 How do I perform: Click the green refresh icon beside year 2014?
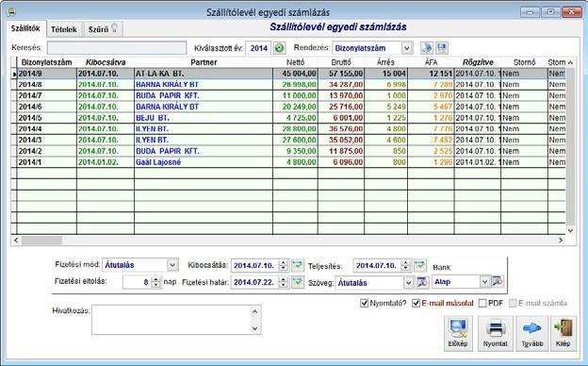pos(279,48)
